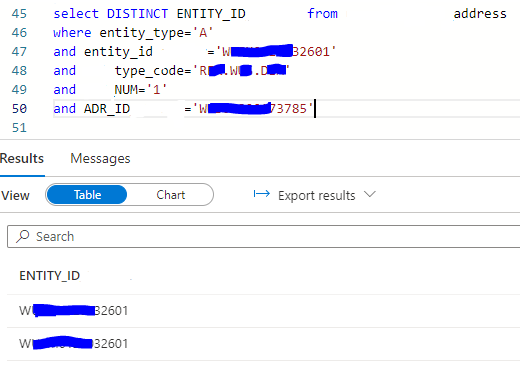The height and width of the screenshot is (370, 520).
Task: Click the DISTINCT keyword in query
Action: 137,14
